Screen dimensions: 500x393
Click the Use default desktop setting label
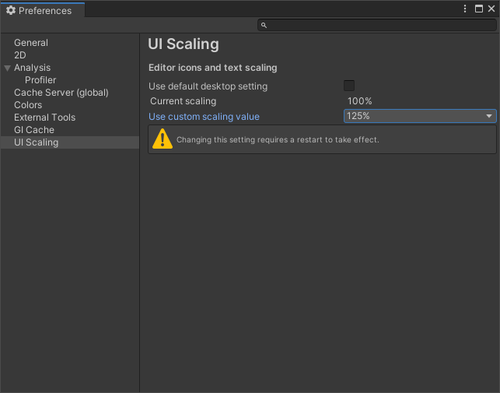pos(208,86)
